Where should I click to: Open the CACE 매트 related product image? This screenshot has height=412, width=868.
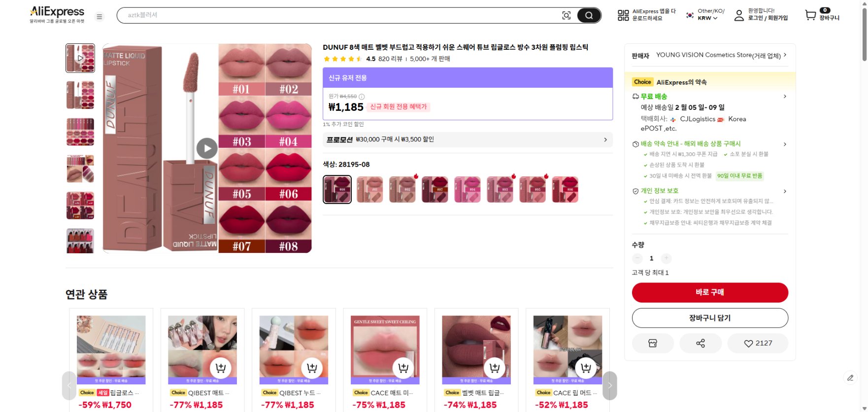385,350
